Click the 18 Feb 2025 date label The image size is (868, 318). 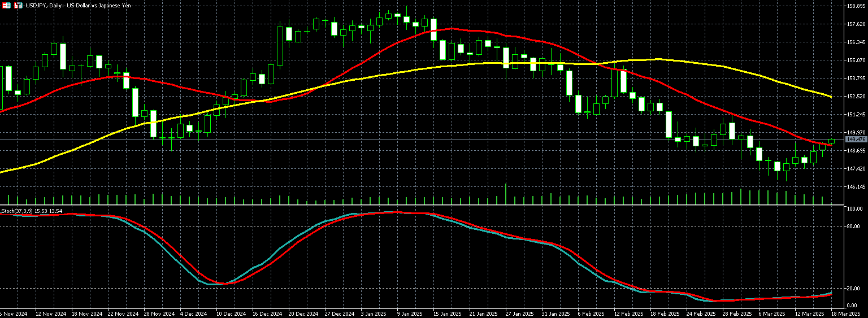point(665,313)
